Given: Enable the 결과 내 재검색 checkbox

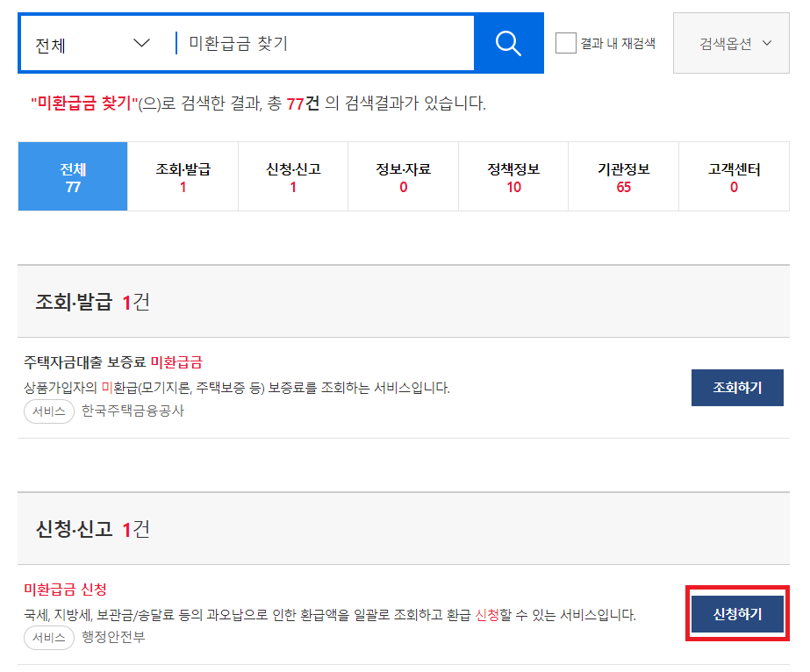Looking at the screenshot, I should (565, 43).
